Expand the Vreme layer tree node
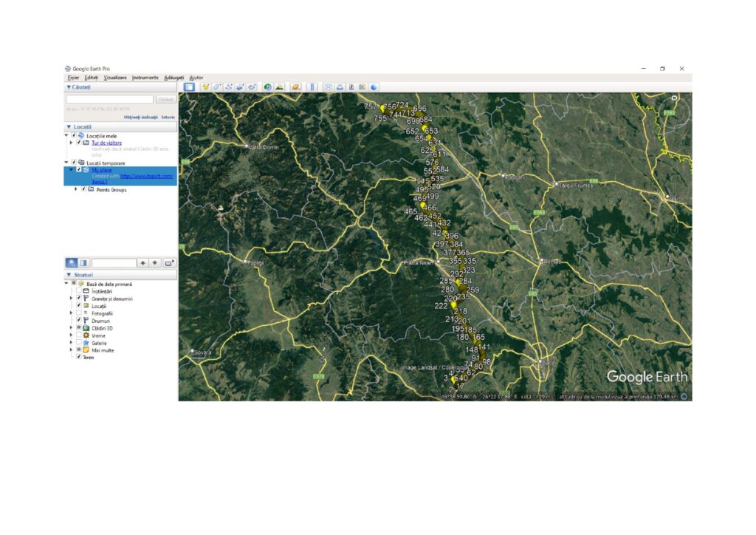Viewport: 756px width, 535px height. [x=72, y=335]
